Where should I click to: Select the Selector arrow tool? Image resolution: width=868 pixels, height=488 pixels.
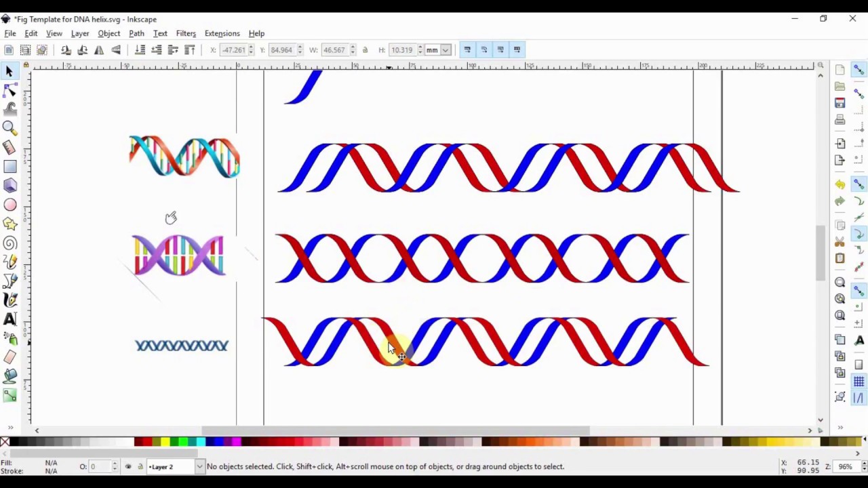click(9, 71)
